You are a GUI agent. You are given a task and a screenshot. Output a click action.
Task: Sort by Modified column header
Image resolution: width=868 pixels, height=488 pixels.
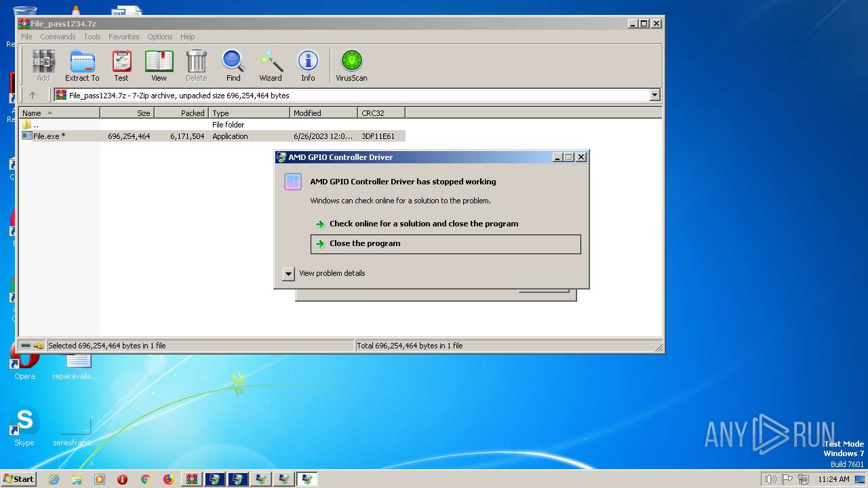(324, 113)
